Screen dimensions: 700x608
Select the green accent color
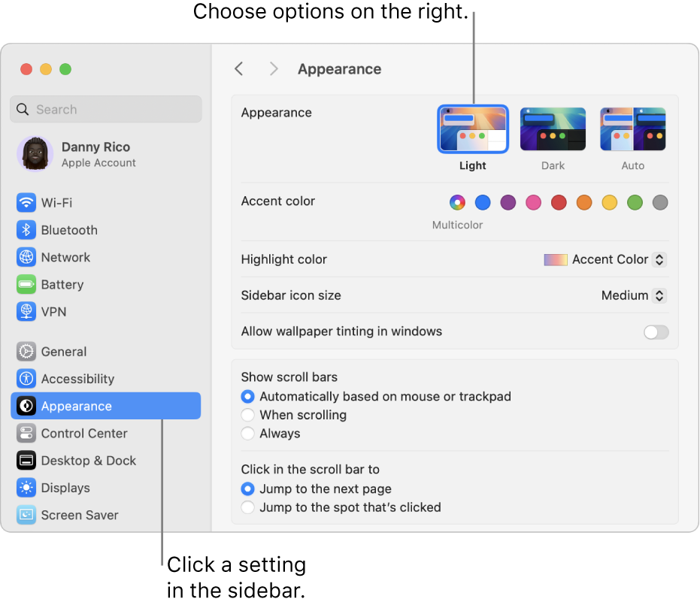coord(635,203)
